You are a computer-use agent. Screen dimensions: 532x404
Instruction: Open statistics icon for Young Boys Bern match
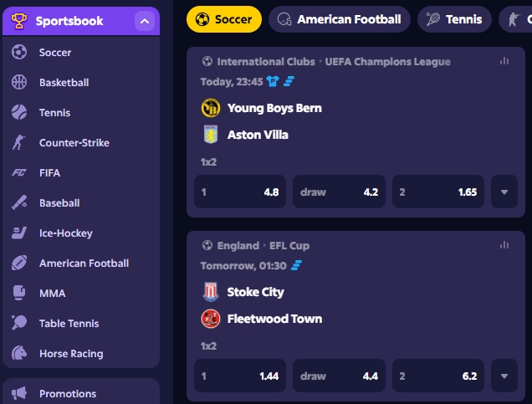tap(504, 61)
